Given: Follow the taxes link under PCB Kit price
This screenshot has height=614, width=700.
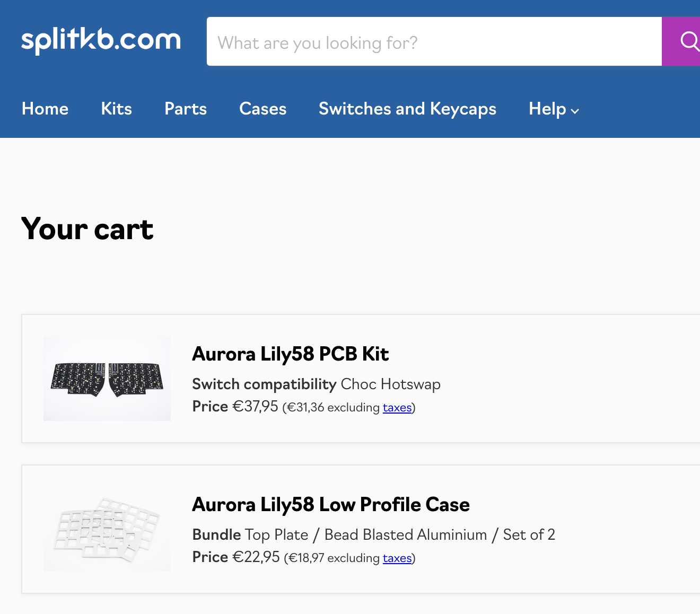Looking at the screenshot, I should coord(397,408).
